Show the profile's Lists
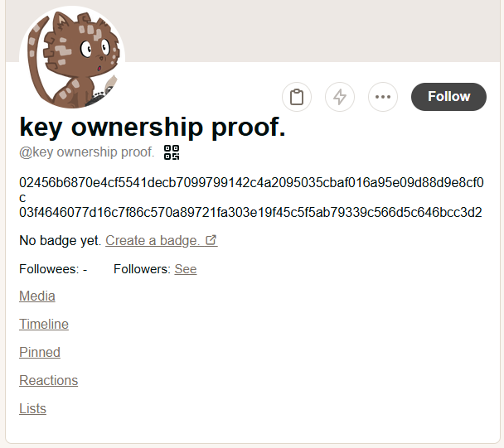504x448 pixels. 33,409
